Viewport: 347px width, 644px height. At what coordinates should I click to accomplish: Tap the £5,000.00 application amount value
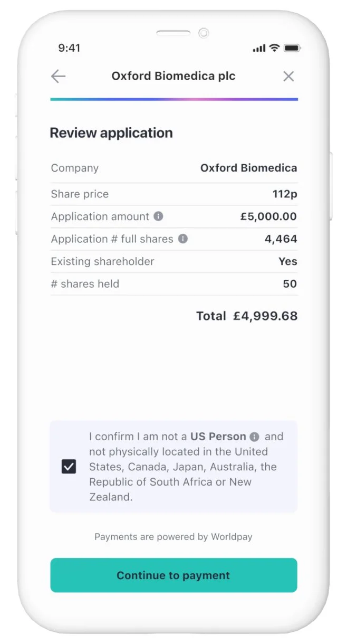coord(268,216)
